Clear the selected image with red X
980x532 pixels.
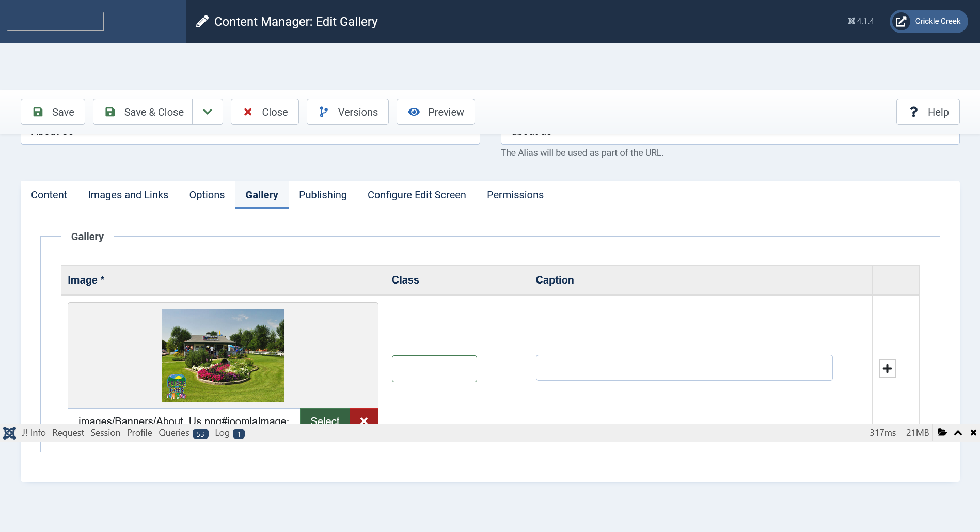point(364,417)
